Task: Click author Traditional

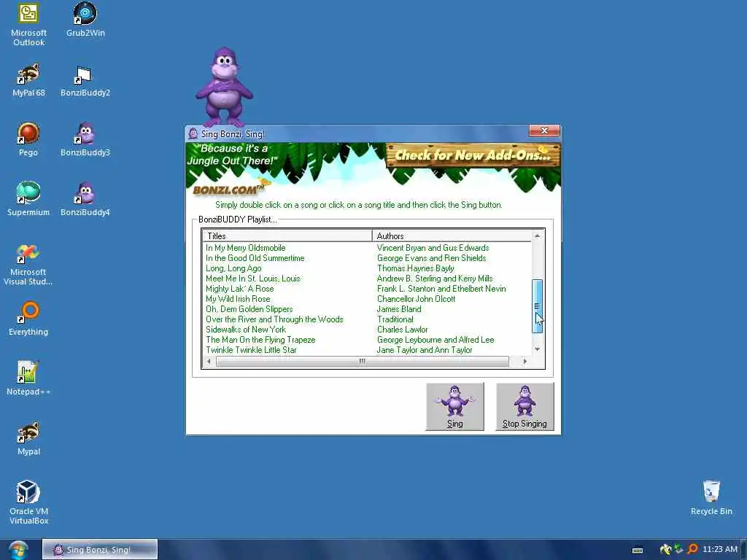Action: pos(395,319)
